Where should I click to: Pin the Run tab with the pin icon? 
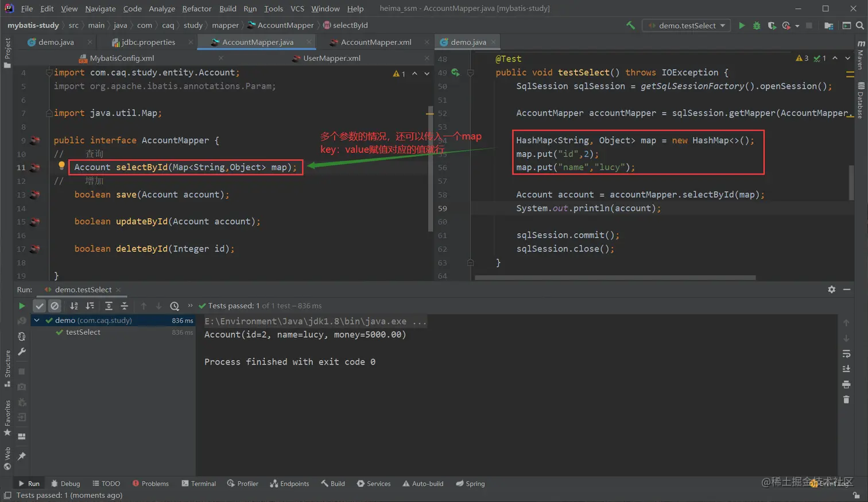pyautogui.click(x=22, y=456)
